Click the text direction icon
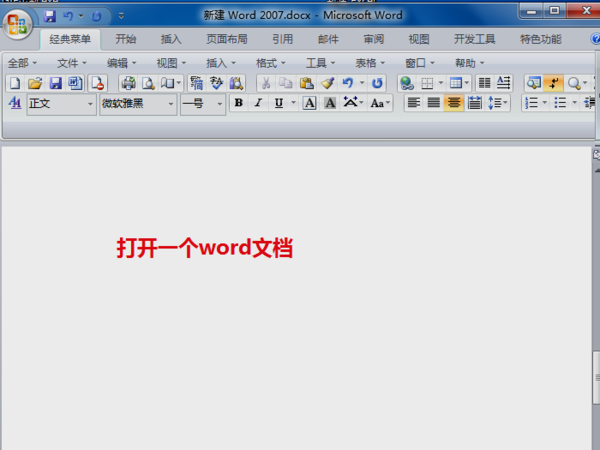Viewport: 600px width, 450px height. pos(504,83)
